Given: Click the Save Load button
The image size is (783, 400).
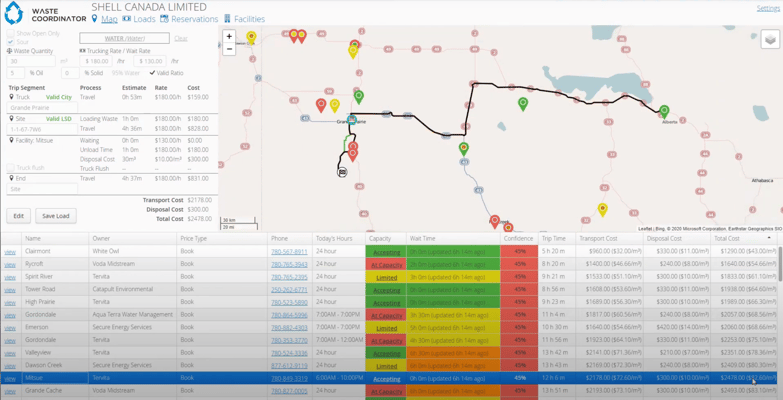Looking at the screenshot, I should [56, 216].
